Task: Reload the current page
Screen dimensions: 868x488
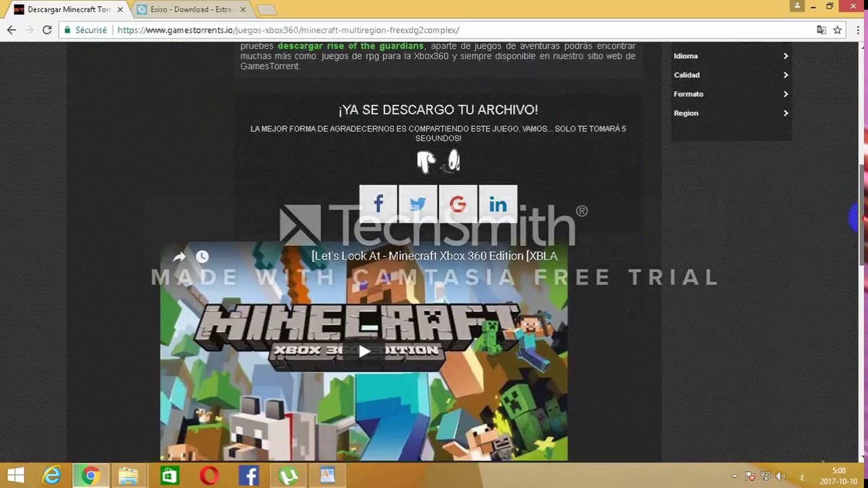Action: click(x=47, y=30)
